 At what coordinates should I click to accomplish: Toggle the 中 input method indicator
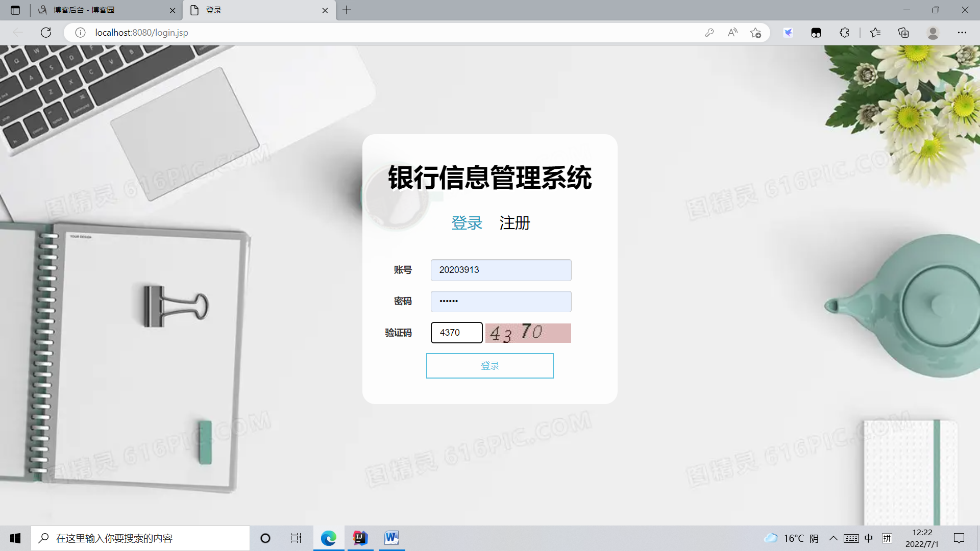click(869, 538)
